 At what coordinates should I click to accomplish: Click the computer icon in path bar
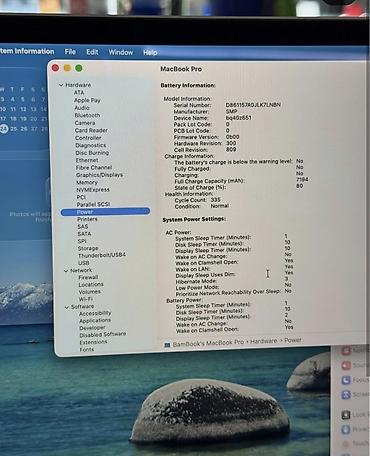(x=167, y=345)
